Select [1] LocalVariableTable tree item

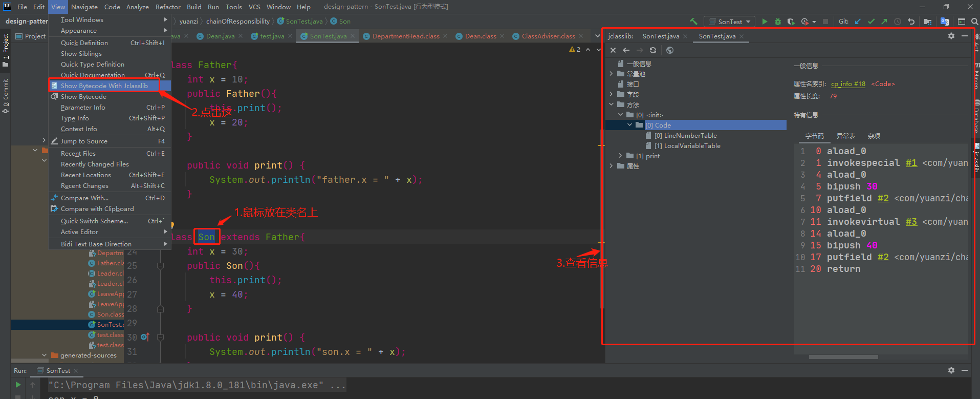687,145
